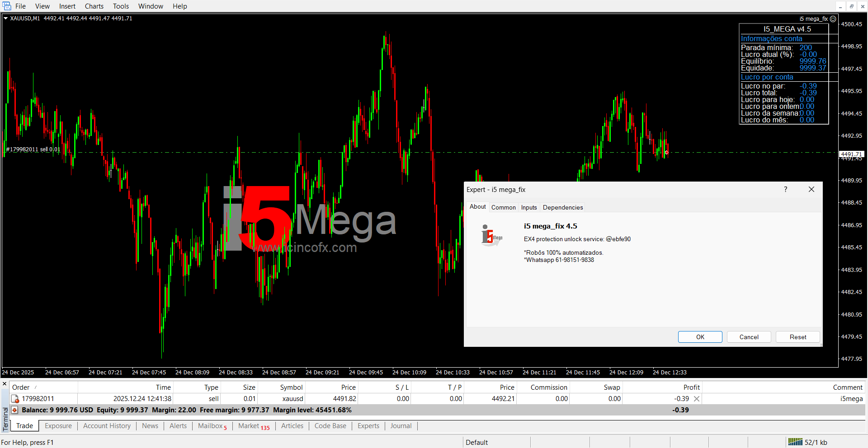The image size is (868, 448).
Task: Switch to the Inputs tab in Expert dialog
Action: click(529, 207)
